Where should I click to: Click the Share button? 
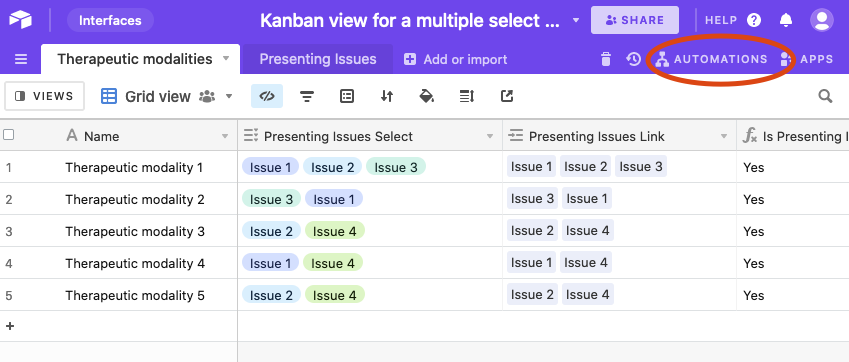click(635, 21)
